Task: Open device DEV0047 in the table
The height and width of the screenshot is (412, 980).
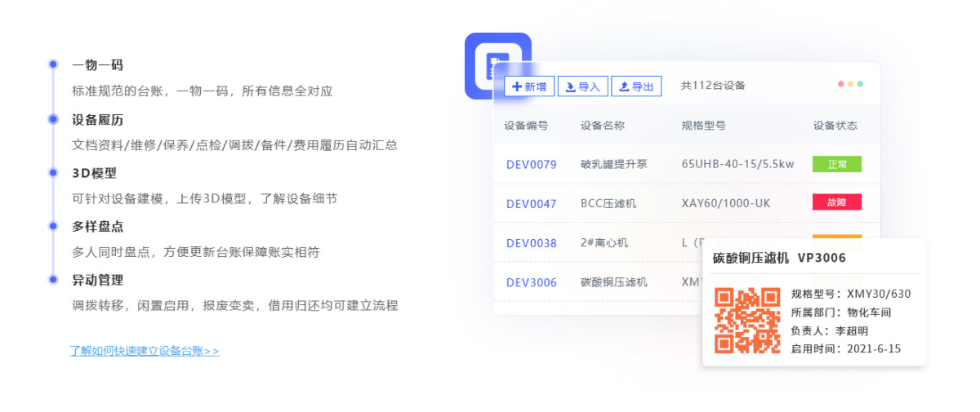Action: click(531, 203)
